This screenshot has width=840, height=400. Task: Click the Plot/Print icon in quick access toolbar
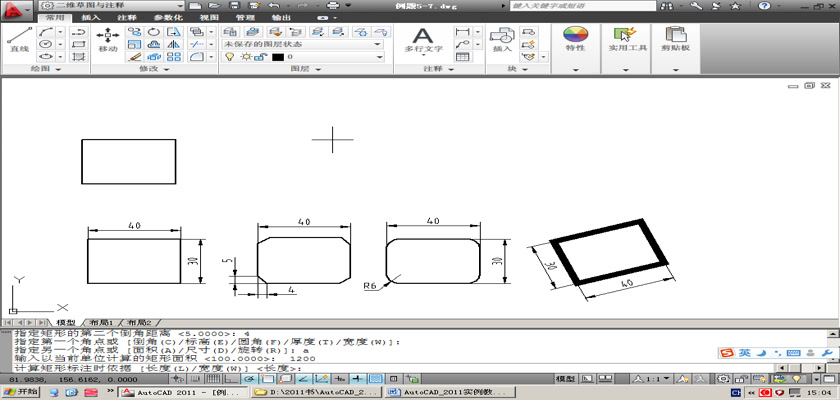point(333,6)
